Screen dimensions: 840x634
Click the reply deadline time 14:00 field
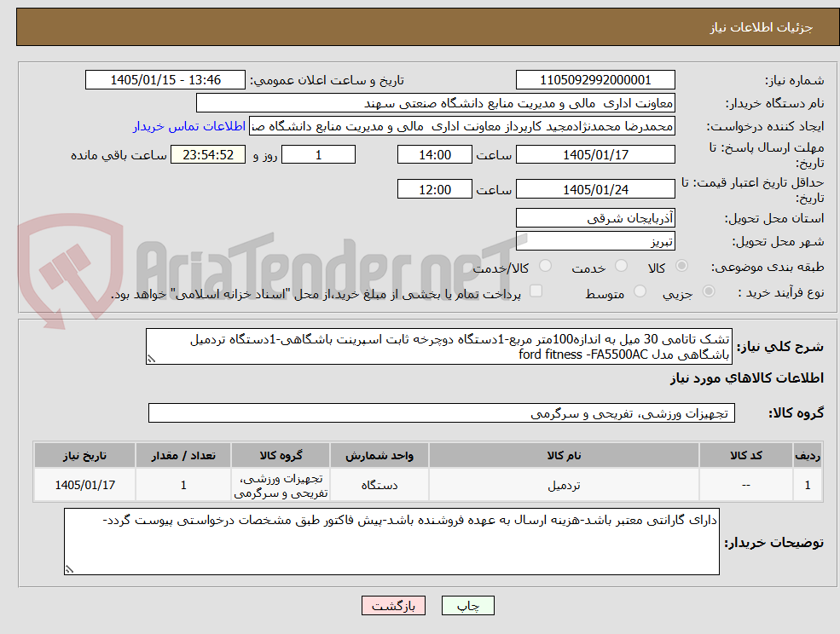click(434, 155)
